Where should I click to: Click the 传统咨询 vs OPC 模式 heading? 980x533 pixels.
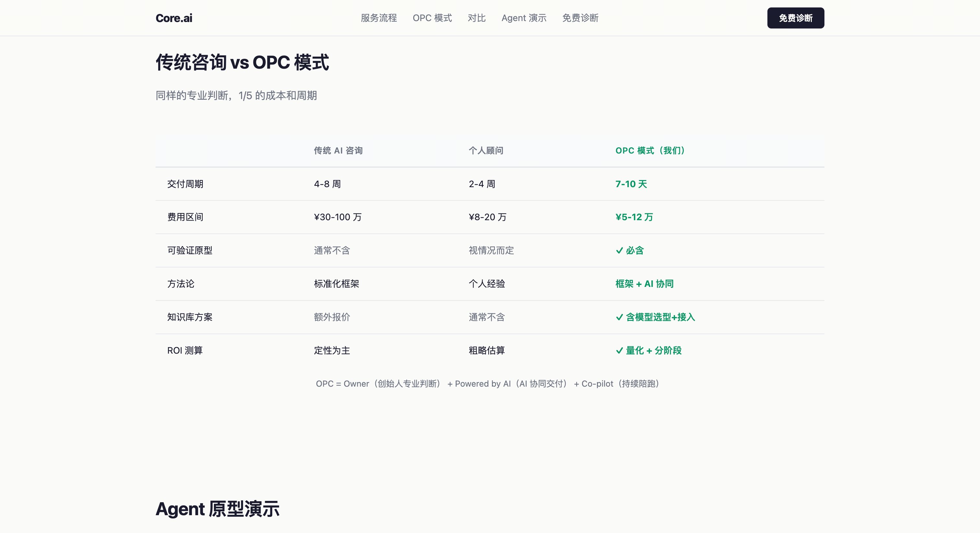(x=242, y=62)
